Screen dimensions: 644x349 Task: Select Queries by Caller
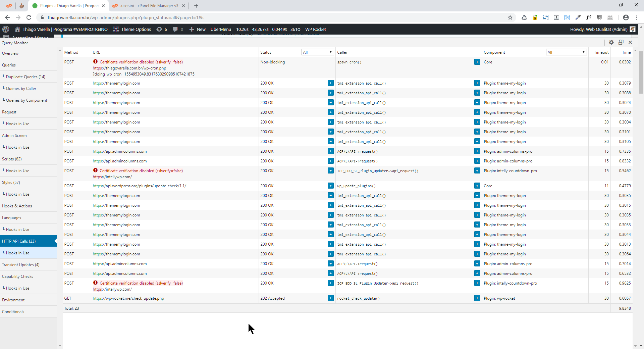tap(28, 89)
